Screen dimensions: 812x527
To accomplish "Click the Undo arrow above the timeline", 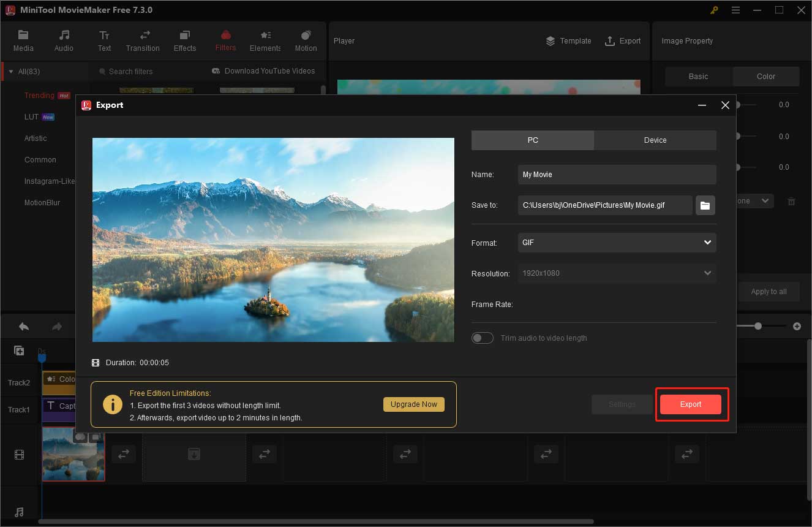I will 23,327.
